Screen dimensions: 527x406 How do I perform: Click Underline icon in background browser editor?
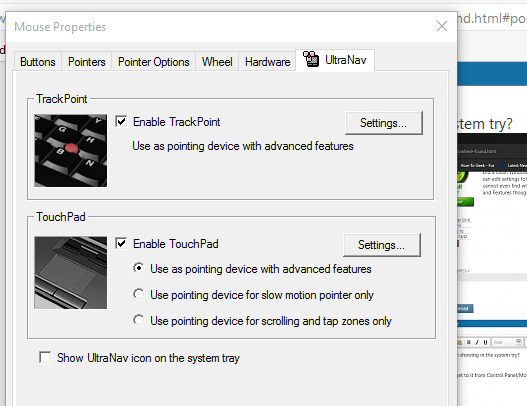[x=485, y=342]
